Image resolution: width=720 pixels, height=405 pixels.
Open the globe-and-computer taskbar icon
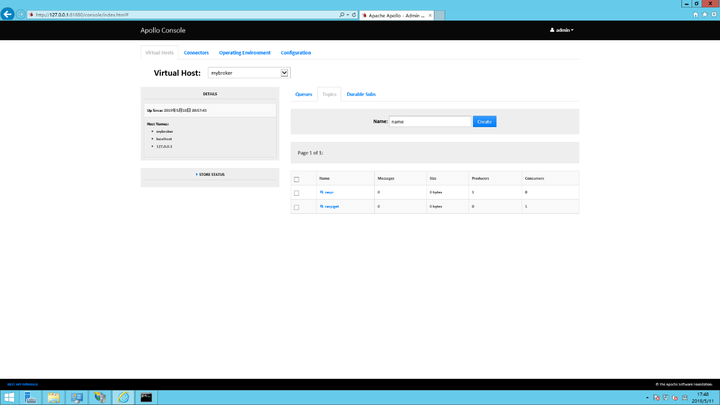pos(100,397)
